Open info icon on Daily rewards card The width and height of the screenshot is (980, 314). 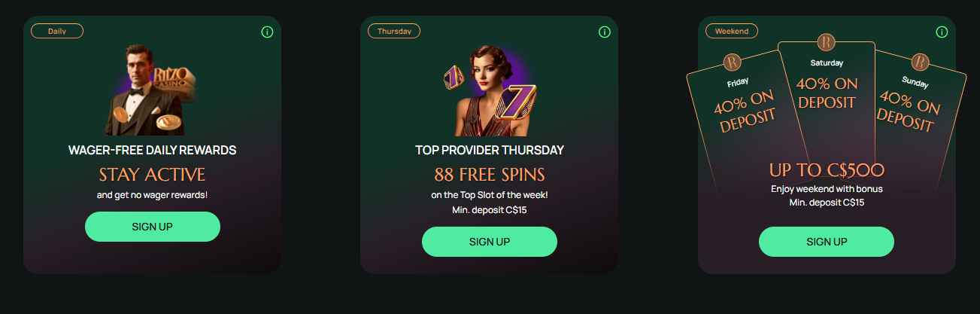click(267, 32)
